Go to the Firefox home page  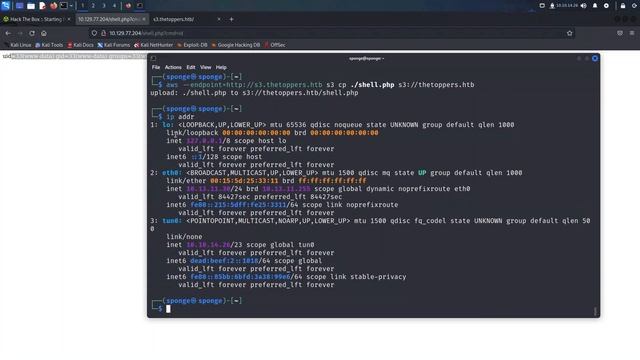pos(44,33)
